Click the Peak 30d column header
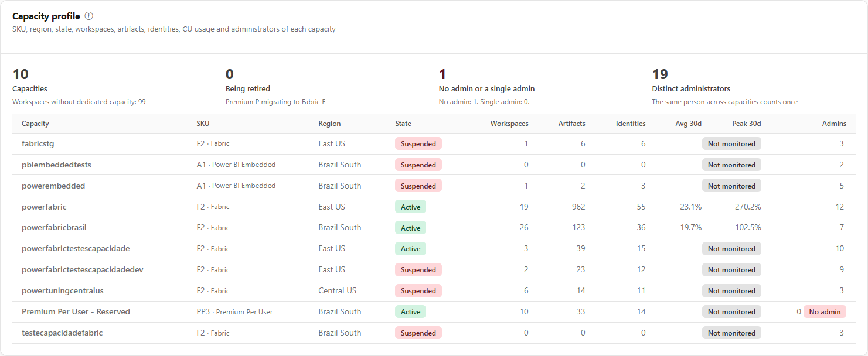 [x=747, y=124]
